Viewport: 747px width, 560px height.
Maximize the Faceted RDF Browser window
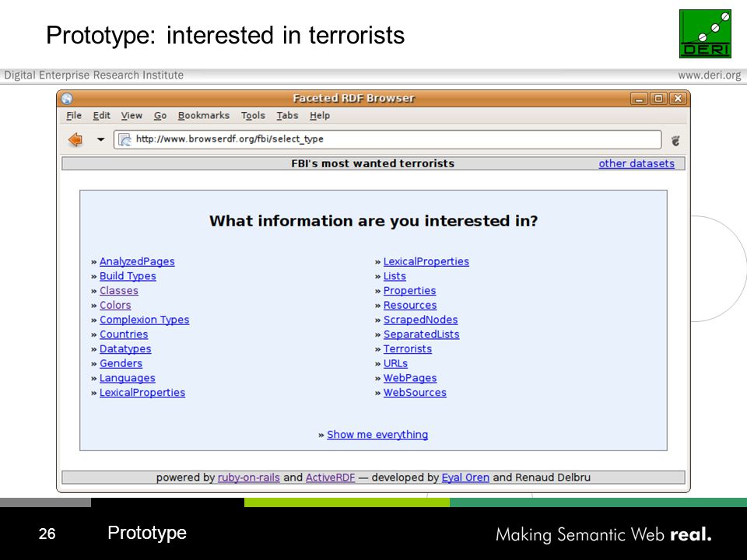[x=659, y=99]
